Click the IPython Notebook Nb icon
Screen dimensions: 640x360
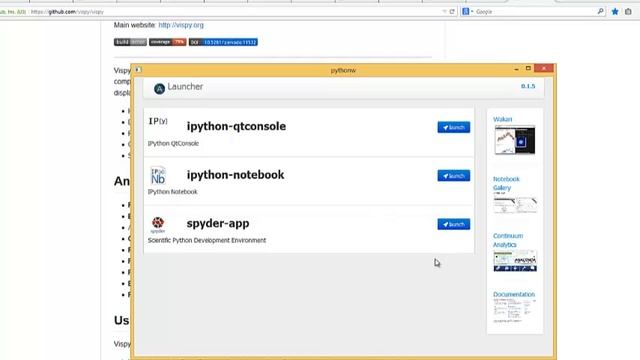pyautogui.click(x=158, y=176)
